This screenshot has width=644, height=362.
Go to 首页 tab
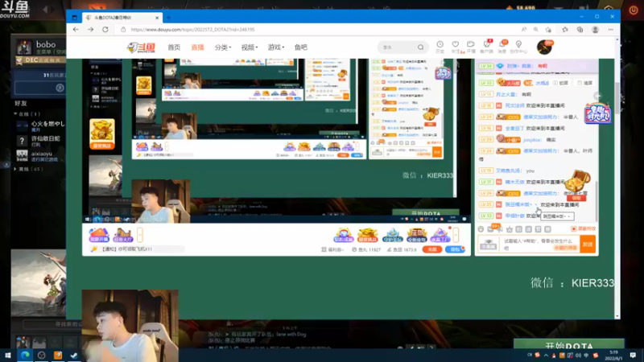pos(174,47)
